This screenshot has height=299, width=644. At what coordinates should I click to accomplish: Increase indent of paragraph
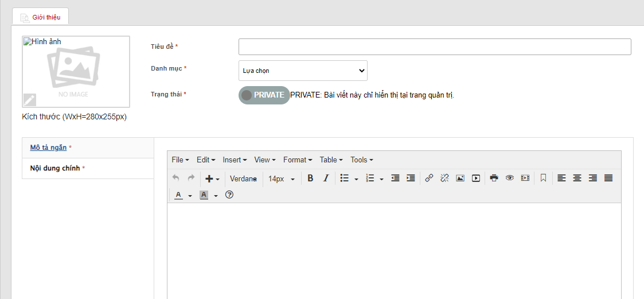pyautogui.click(x=411, y=178)
